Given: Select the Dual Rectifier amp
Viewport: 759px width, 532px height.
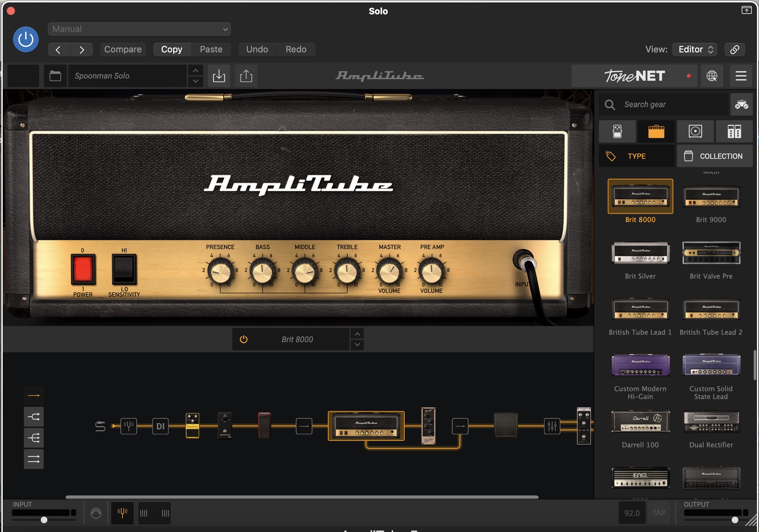Looking at the screenshot, I should click(711, 421).
